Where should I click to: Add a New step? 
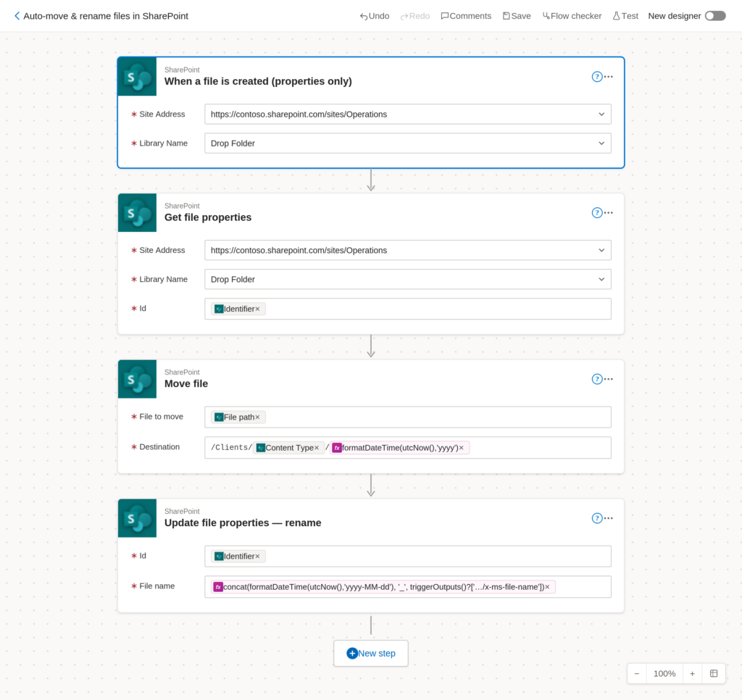(x=371, y=653)
